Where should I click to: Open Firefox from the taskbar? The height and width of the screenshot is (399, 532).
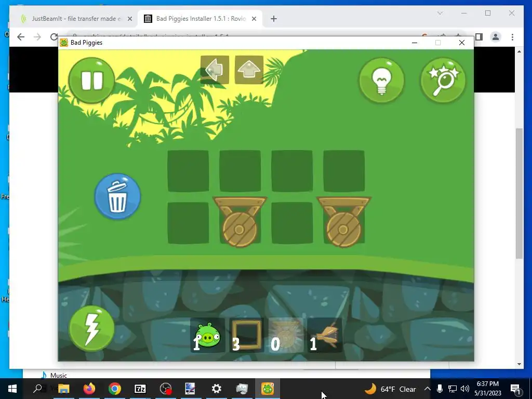[x=89, y=389]
